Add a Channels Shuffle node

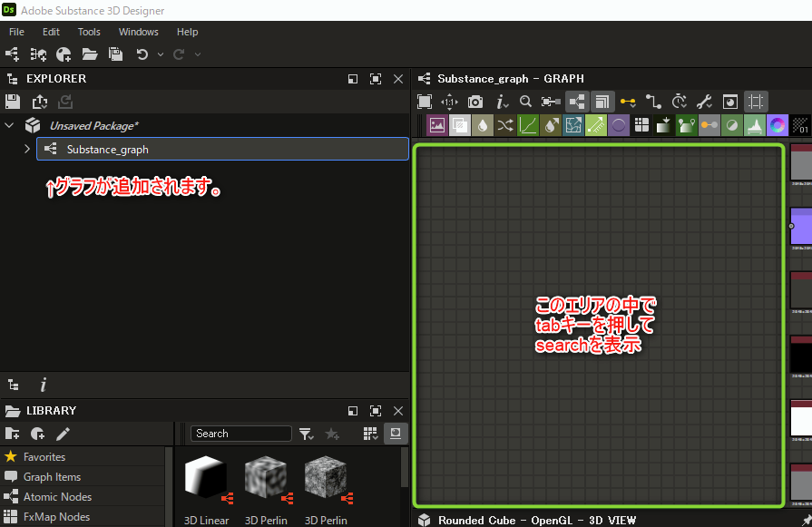pos(505,125)
